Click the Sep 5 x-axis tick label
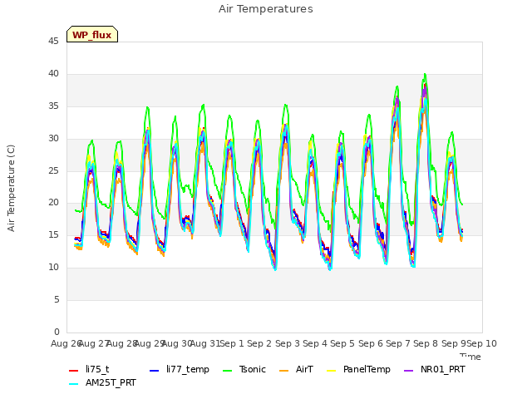The height and width of the screenshot is (399, 532). 342,343
